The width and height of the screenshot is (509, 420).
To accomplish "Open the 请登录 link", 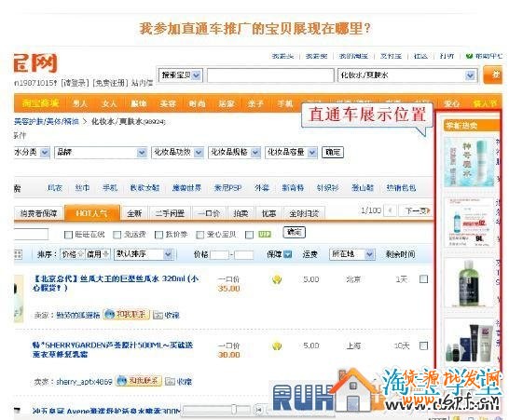I will point(75,83).
